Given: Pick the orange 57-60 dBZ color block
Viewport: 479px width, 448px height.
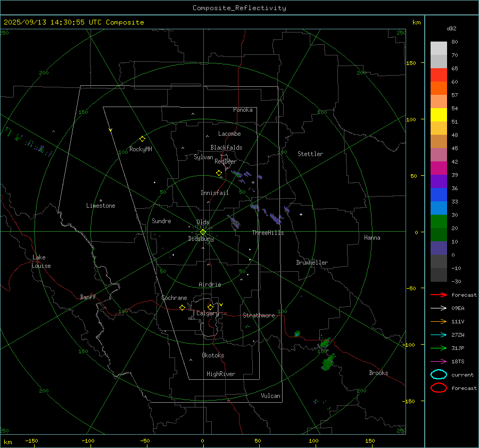Looking at the screenshot, I should tap(439, 88).
